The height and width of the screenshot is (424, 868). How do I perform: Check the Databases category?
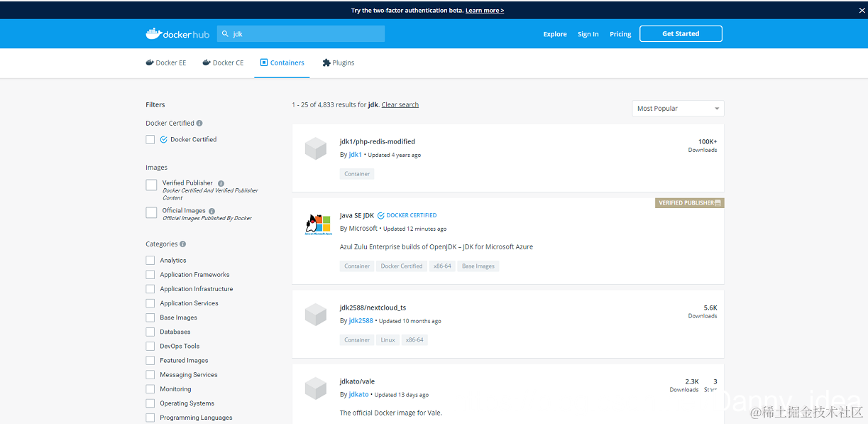coord(150,332)
